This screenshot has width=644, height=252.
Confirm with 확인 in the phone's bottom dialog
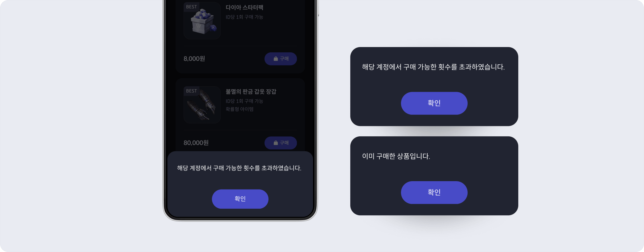tap(240, 199)
